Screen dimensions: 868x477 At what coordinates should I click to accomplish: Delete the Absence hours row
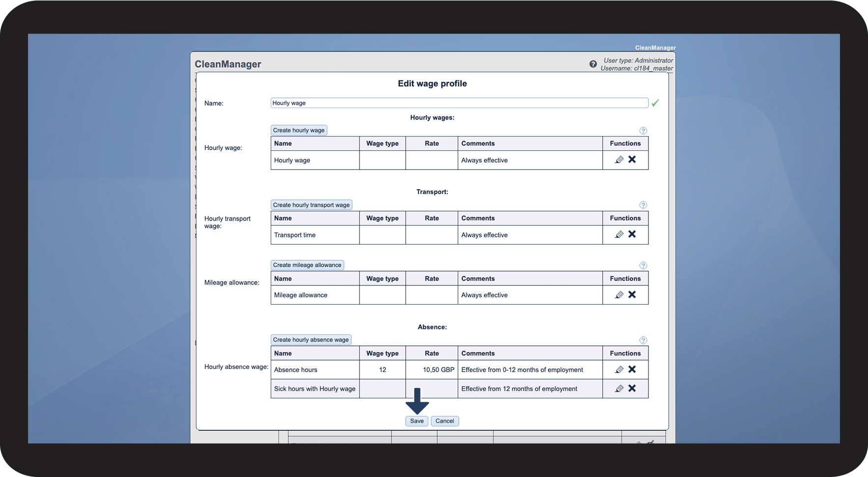pos(632,369)
